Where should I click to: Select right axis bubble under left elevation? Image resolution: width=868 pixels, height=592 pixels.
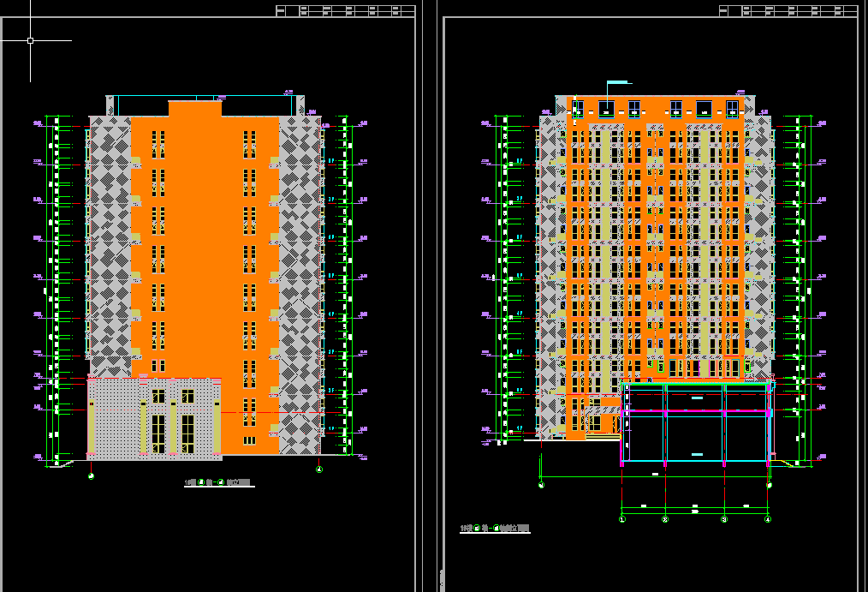[319, 469]
